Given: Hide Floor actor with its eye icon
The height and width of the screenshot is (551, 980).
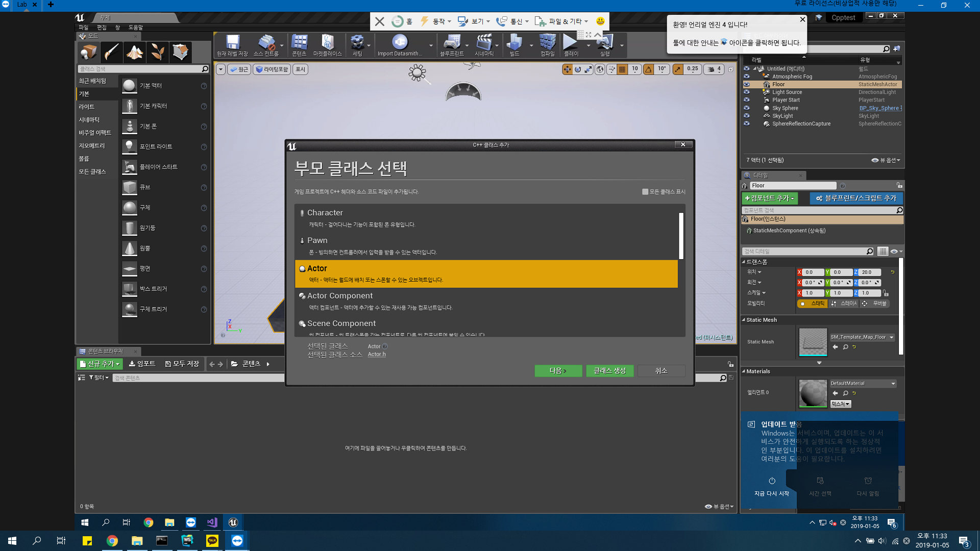Looking at the screenshot, I should (746, 85).
